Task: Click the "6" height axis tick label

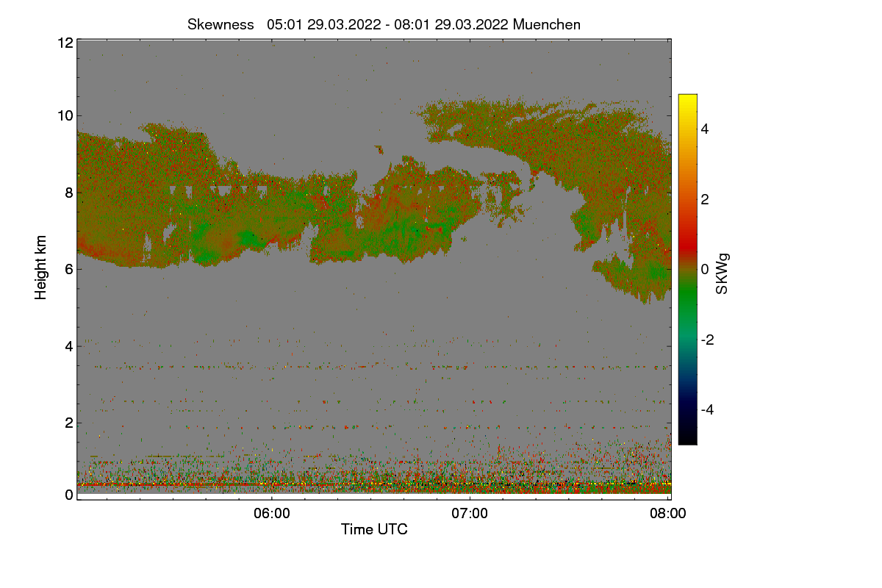Action: [x=68, y=269]
